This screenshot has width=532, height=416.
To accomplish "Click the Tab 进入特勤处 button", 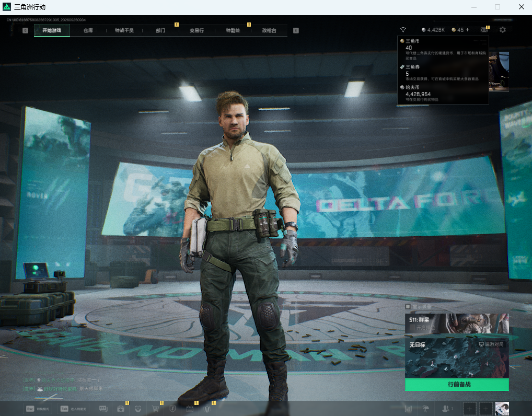I will pyautogui.click(x=73, y=409).
